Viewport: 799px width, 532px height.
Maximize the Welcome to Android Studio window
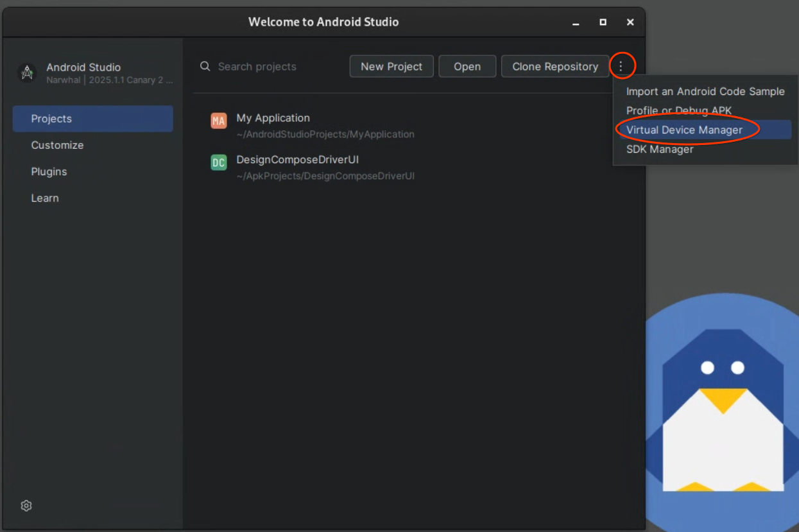coord(603,22)
